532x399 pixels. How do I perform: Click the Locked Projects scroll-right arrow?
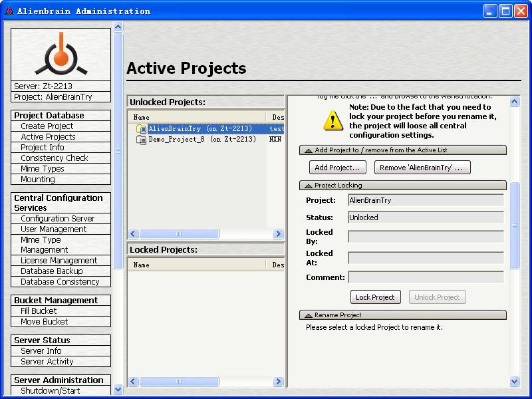point(278,381)
